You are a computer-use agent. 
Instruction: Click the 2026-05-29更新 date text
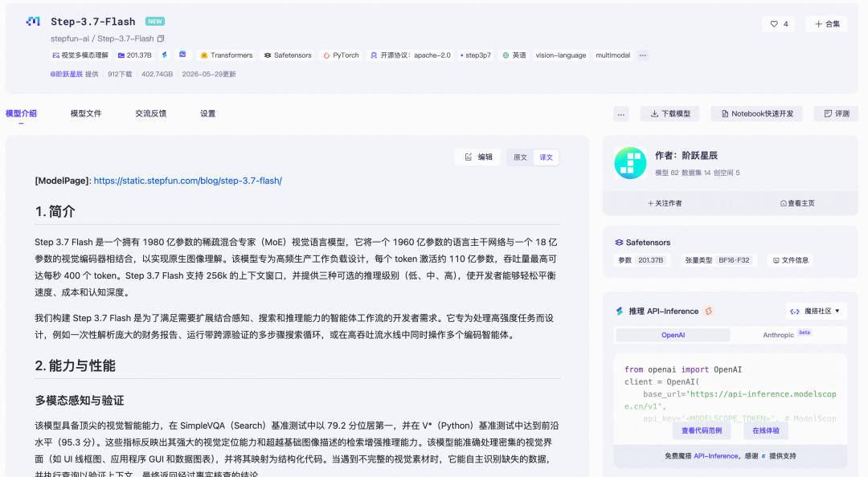click(209, 74)
